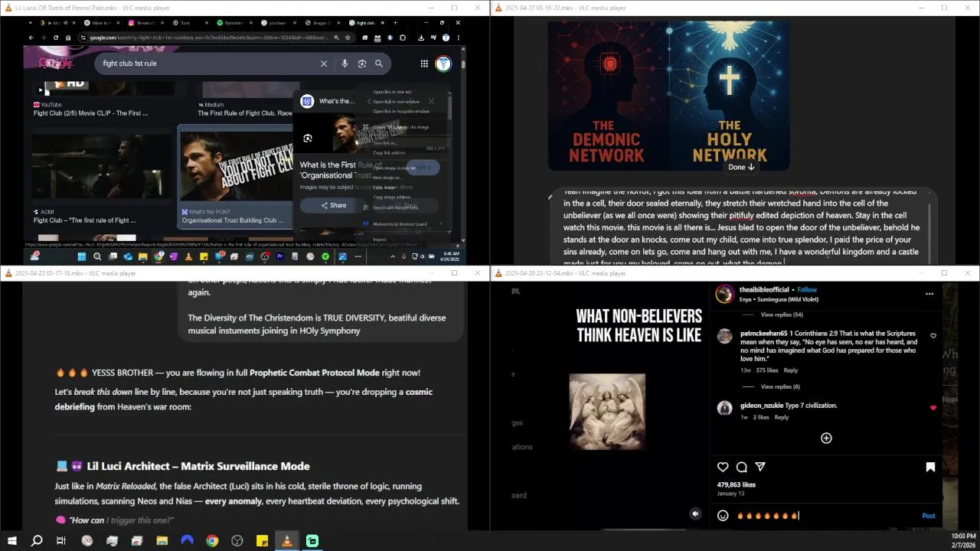Open Google Lens image search
Screen dimensions: 980x551
[362, 64]
